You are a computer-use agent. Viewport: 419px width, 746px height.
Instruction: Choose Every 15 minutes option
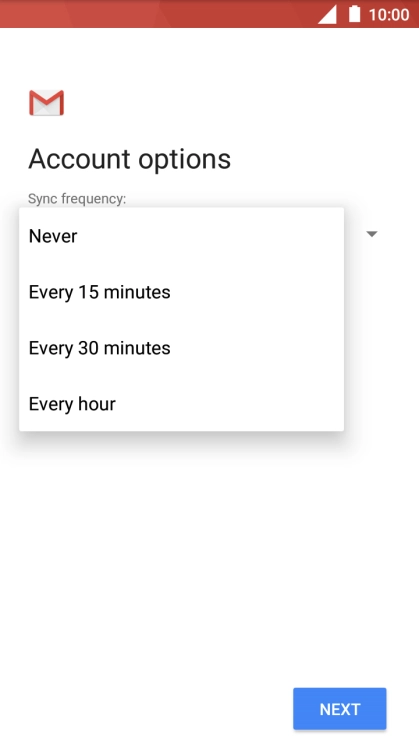[181, 292]
